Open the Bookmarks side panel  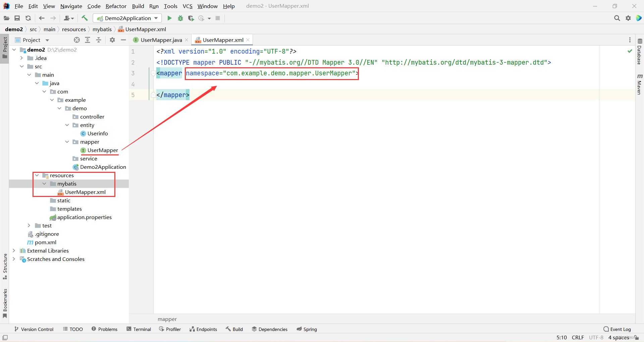tap(5, 303)
